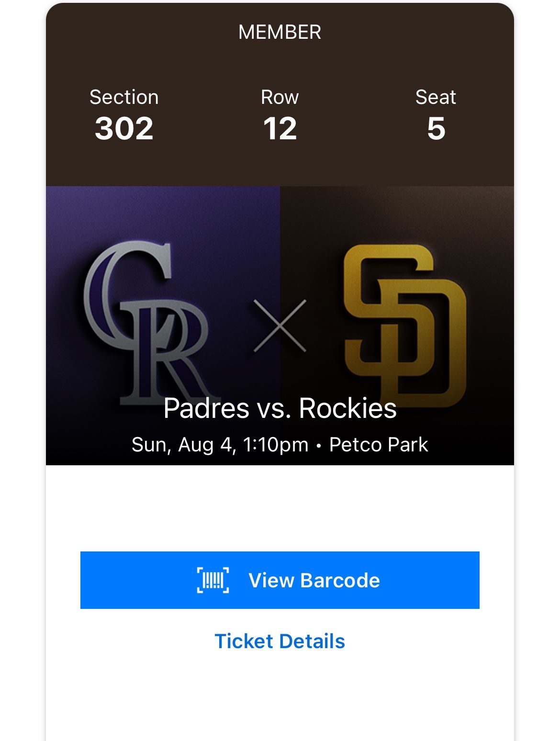Click empty white area below Ticket Details

280,699
